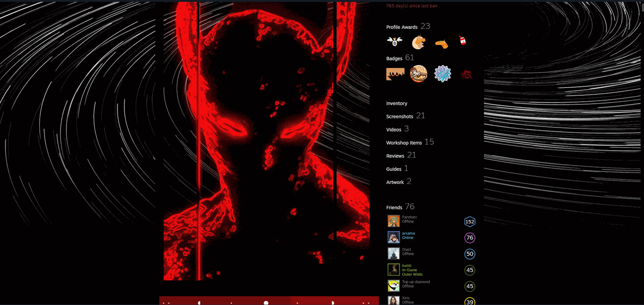Click the friend name Top up diamond
Viewport: 644px width, 305px height.
[416, 282]
